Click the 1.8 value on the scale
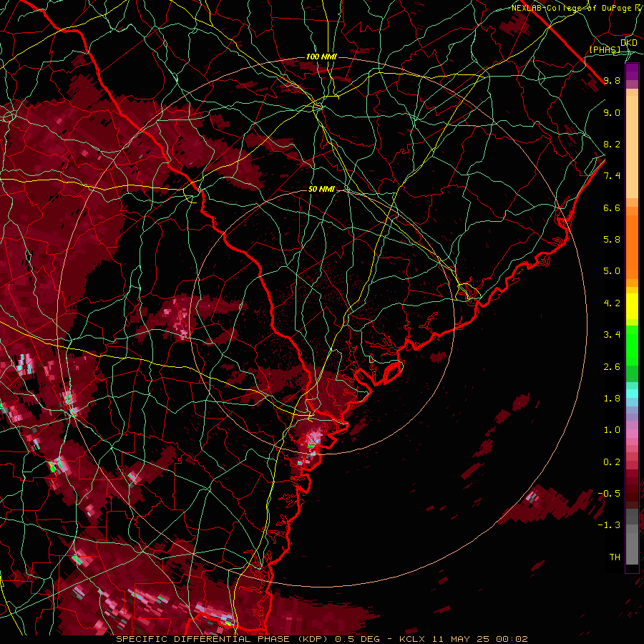Image resolution: width=644 pixels, height=644 pixels. point(612,399)
